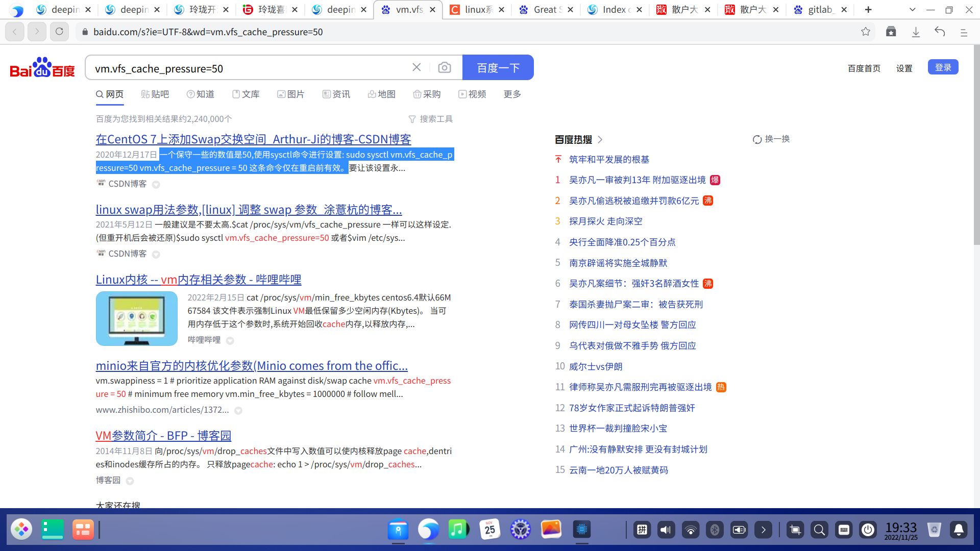
Task: Toggle the Wi-Fi network tray icon
Action: point(691,530)
